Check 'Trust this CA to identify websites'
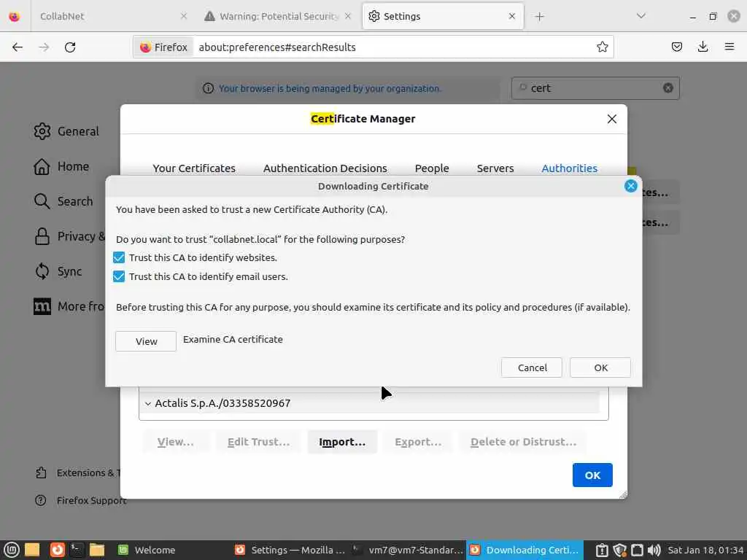The image size is (747, 560). coord(119,257)
